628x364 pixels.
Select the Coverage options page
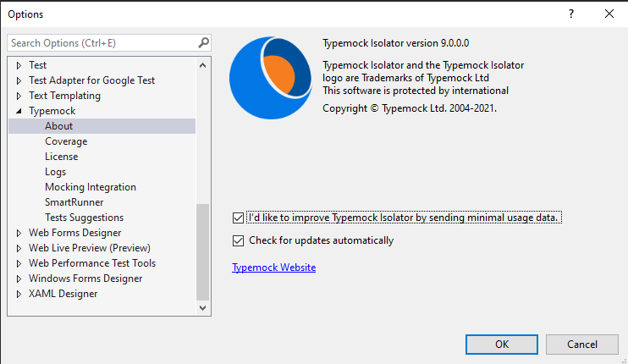66,141
